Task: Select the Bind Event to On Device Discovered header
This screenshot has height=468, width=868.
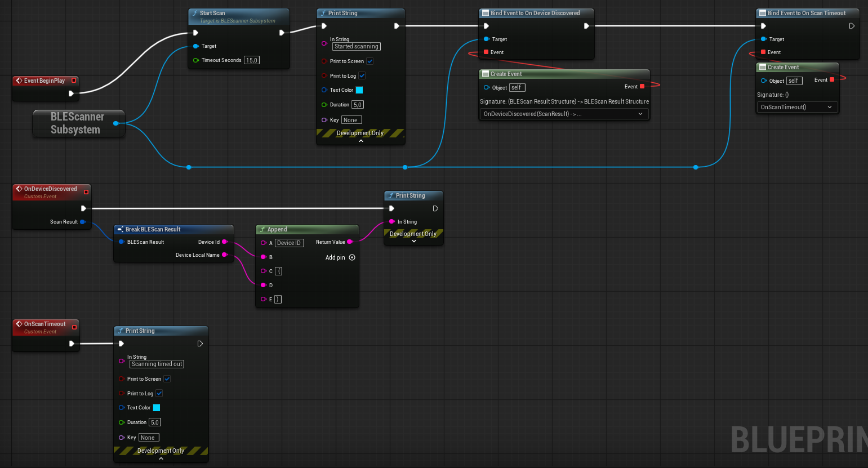Action: click(x=536, y=13)
